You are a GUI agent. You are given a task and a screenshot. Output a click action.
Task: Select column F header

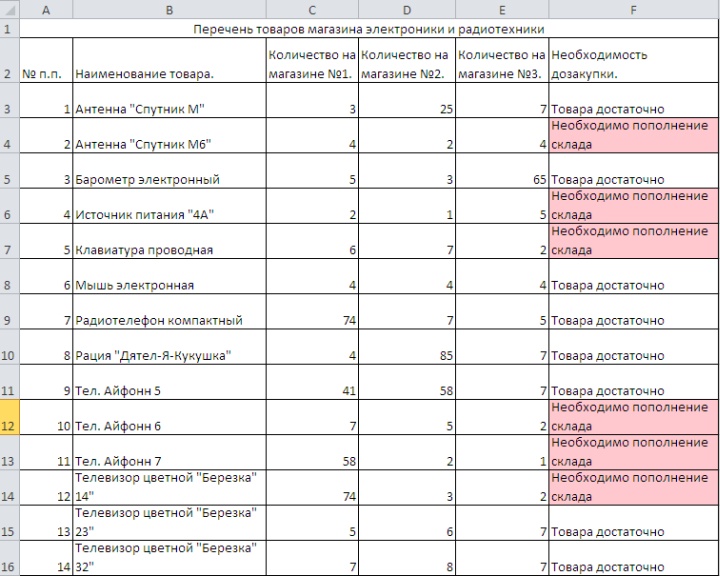click(x=634, y=10)
